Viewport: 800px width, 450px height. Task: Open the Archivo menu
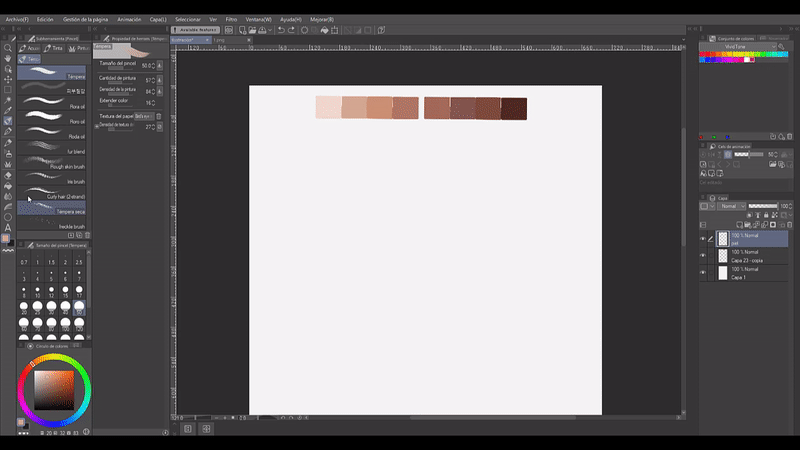click(17, 19)
